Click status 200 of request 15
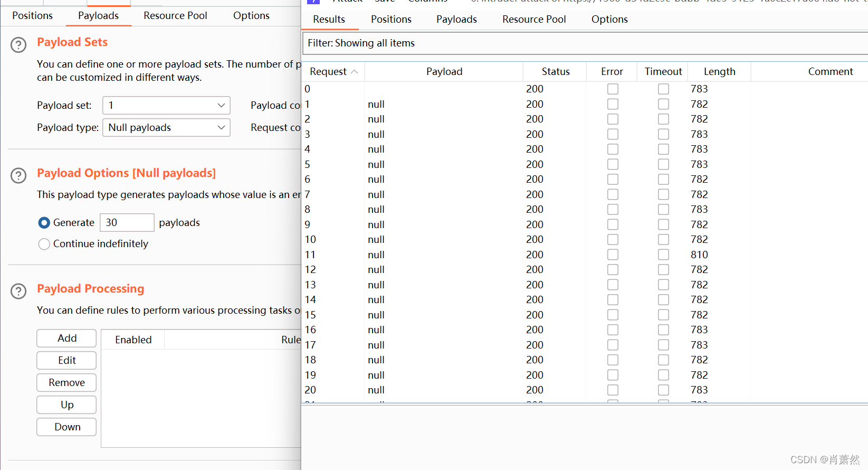The height and width of the screenshot is (470, 868). coord(535,315)
